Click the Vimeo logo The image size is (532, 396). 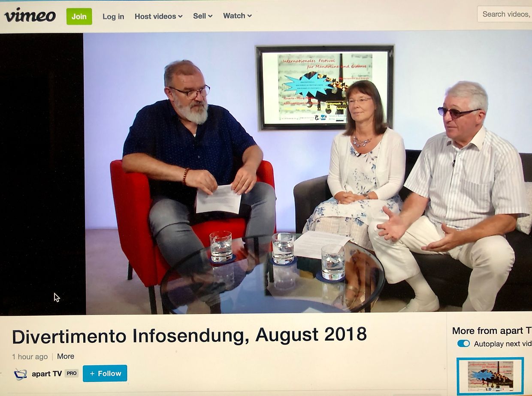[x=30, y=15]
